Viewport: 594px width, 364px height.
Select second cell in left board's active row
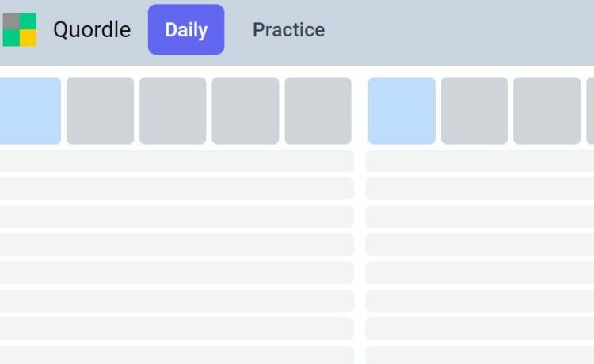pos(101,111)
